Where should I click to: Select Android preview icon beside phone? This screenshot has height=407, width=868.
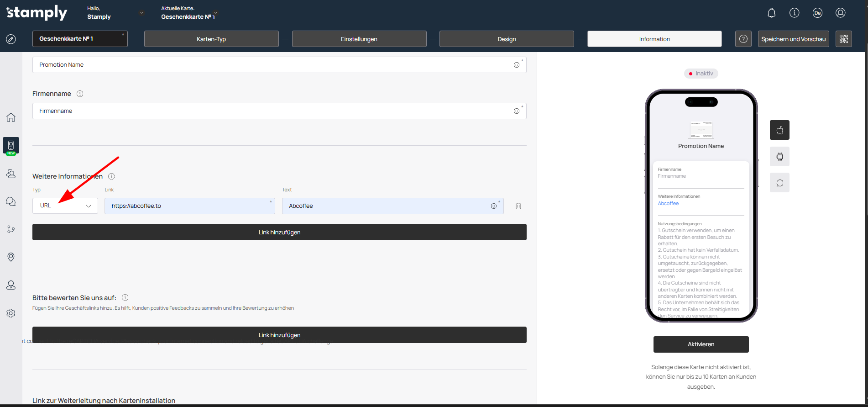tap(779, 157)
